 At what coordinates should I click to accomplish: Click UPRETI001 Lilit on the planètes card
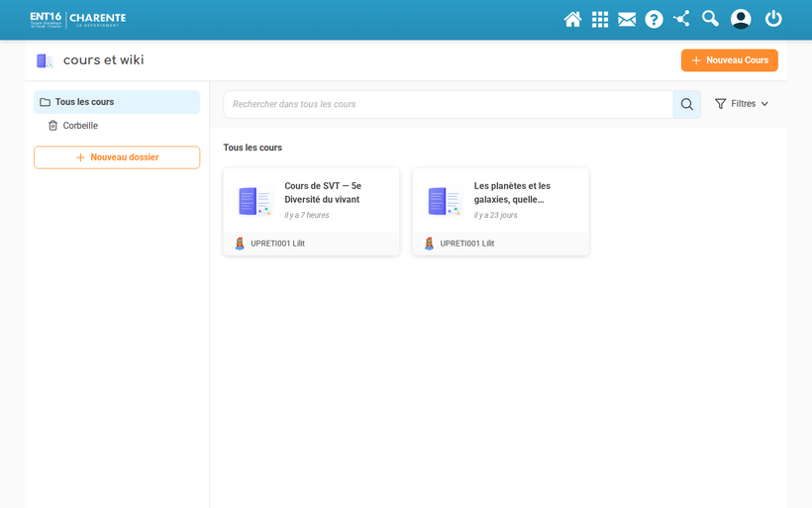pos(467,244)
